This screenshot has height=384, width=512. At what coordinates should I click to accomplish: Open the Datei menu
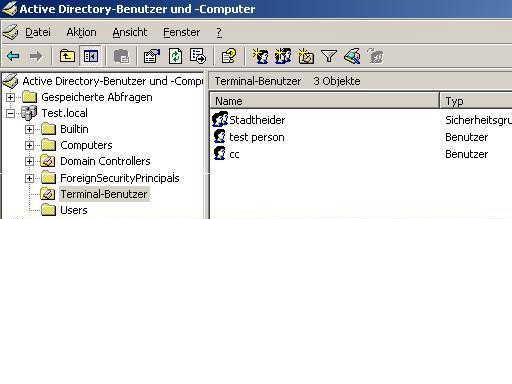click(x=38, y=32)
